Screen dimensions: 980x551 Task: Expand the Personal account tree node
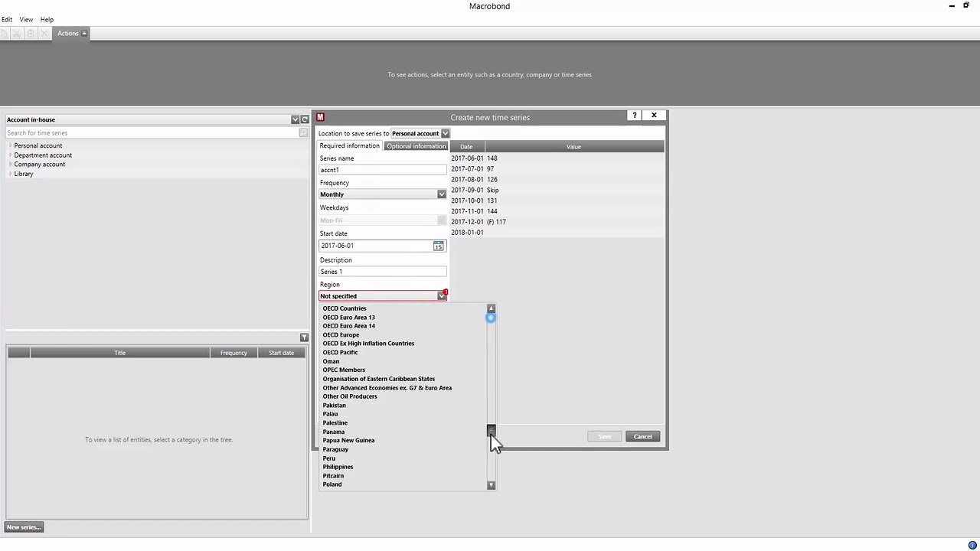[11, 145]
